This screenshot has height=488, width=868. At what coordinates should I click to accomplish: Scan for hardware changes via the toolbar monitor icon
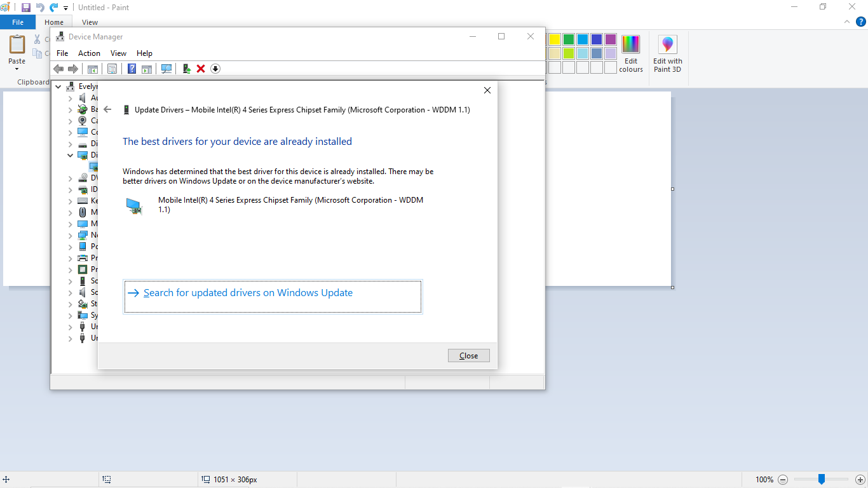coord(166,69)
